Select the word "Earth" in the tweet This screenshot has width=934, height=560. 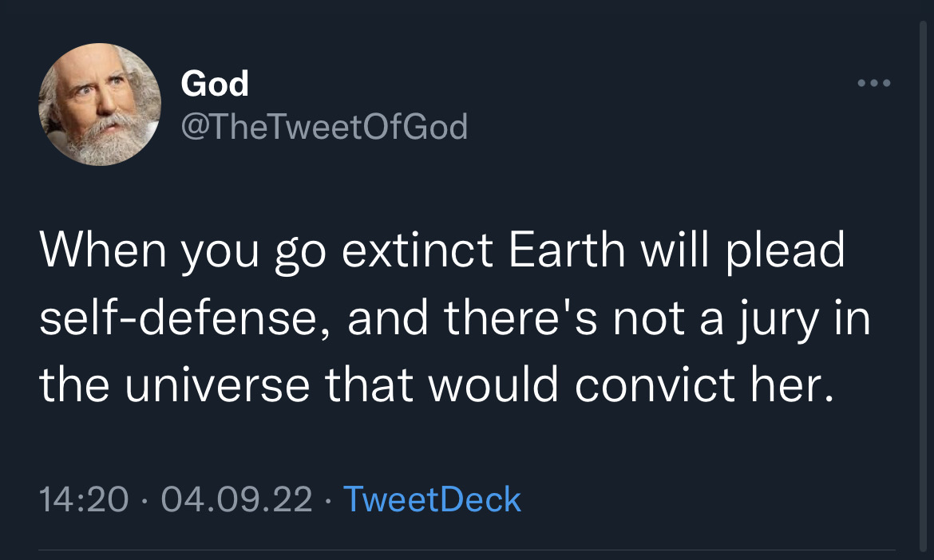[x=567, y=250]
